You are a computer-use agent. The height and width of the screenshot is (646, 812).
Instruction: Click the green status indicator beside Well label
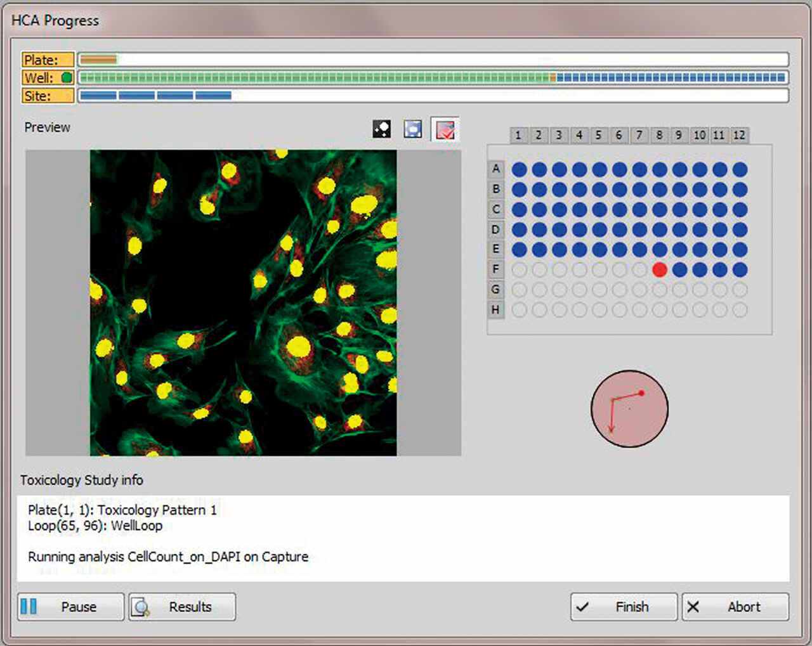pyautogui.click(x=65, y=77)
